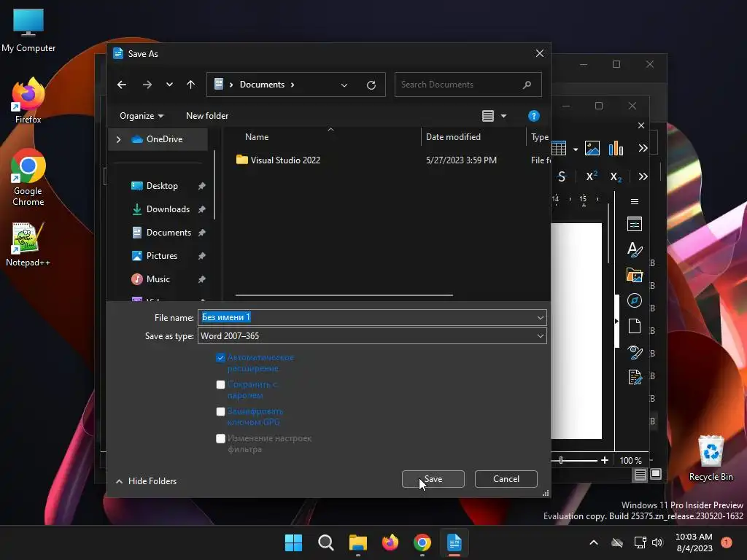Insert table icon in Writer toolbar
This screenshot has width=747, height=560.
click(x=559, y=149)
